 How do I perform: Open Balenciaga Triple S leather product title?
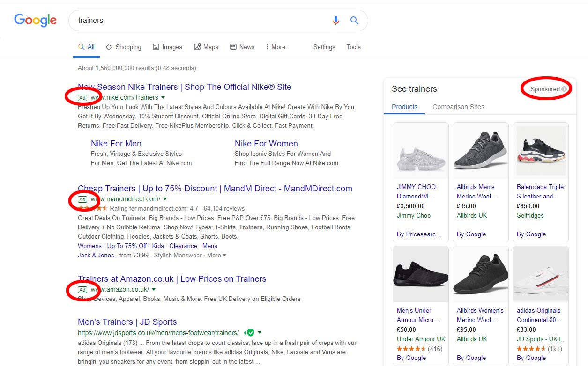coord(540,191)
